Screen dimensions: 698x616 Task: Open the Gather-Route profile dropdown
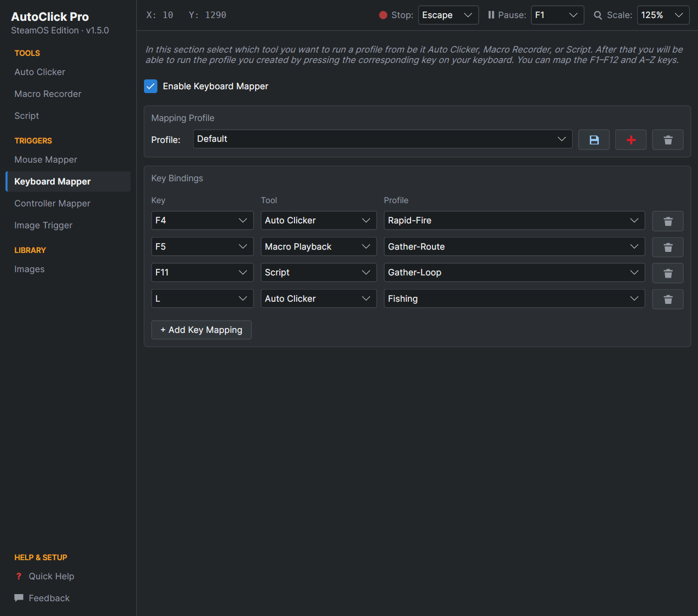tap(514, 246)
